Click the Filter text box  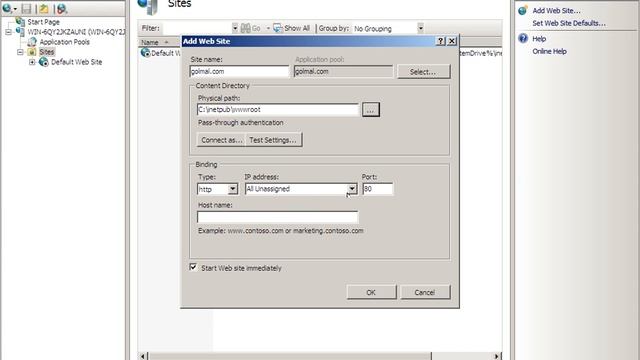197,28
